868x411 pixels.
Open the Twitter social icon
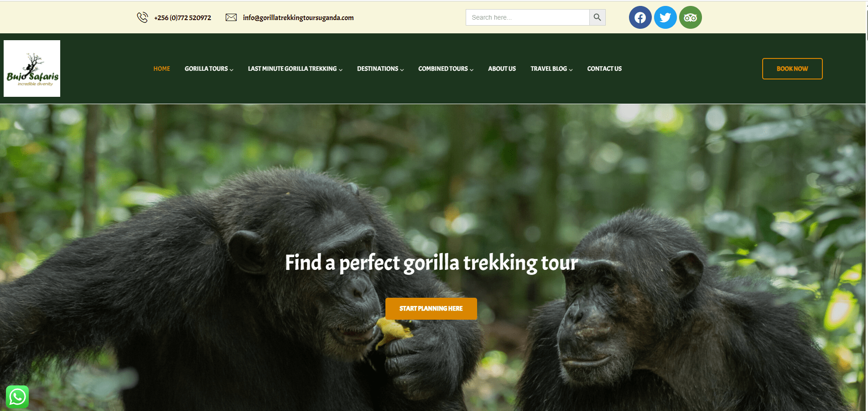pyautogui.click(x=665, y=17)
